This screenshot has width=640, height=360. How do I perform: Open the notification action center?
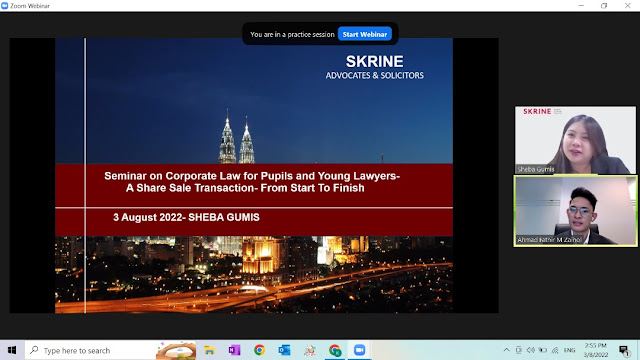pyautogui.click(x=624, y=350)
